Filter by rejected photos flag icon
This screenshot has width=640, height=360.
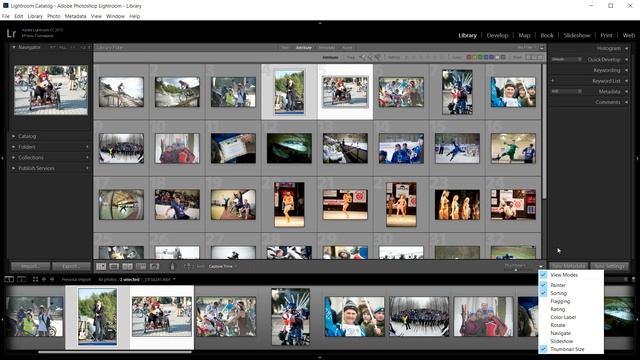click(378, 58)
